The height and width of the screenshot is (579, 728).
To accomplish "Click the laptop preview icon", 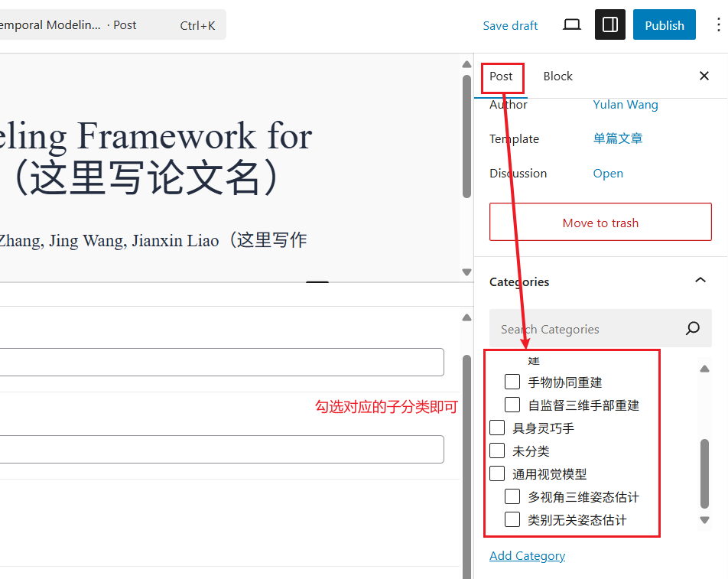I will pyautogui.click(x=572, y=25).
